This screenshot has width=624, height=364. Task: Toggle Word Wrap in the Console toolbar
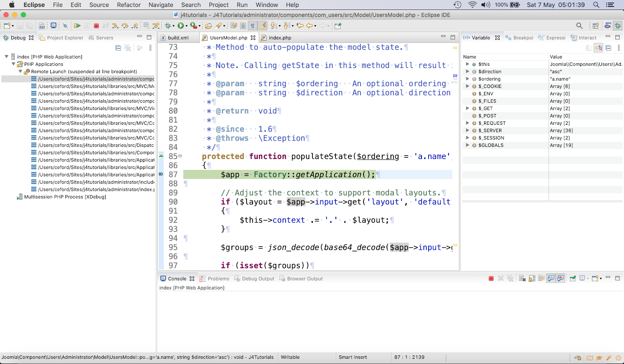pyautogui.click(x=541, y=278)
